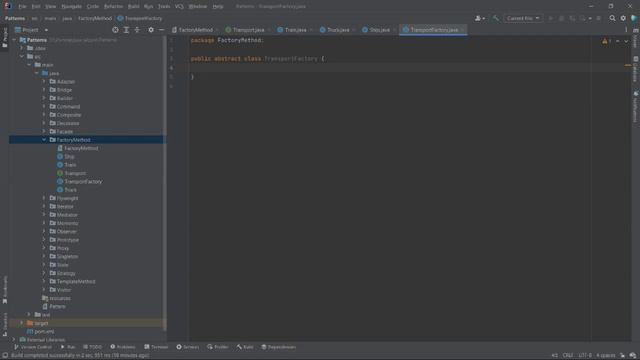Open the TODO tool window
Screen dimensions: 640x360
(92, 347)
